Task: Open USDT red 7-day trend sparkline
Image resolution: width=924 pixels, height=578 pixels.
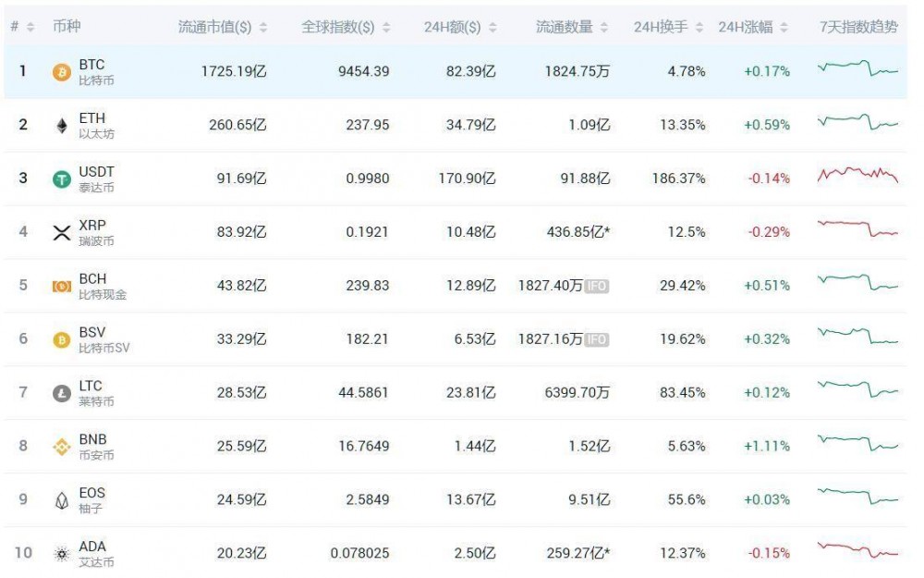Action: click(x=857, y=175)
